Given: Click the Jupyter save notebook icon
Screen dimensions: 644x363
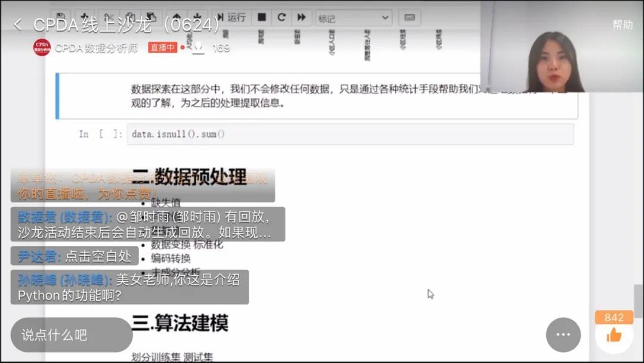Looking at the screenshot, I should point(60,17).
